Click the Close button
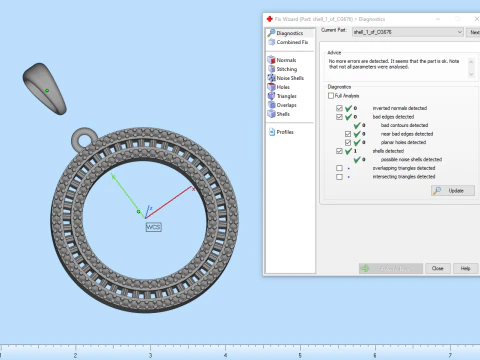Image resolution: width=480 pixels, height=360 pixels. point(438,268)
